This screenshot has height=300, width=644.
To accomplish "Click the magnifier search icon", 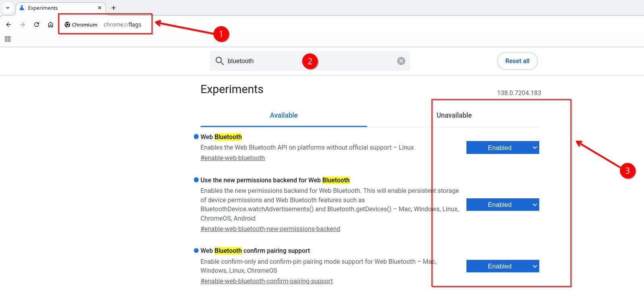I will click(x=220, y=61).
